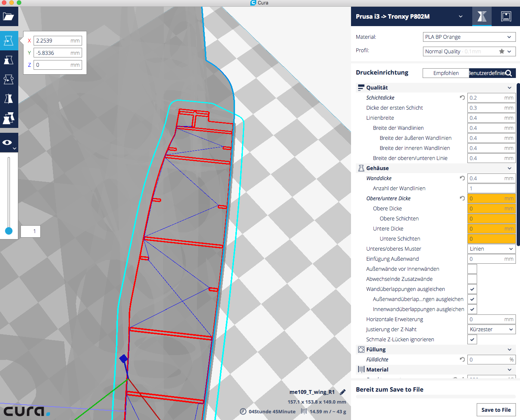Switch to the Monitor stage icon
Viewport: 520px width, 420px height.
tap(506, 16)
